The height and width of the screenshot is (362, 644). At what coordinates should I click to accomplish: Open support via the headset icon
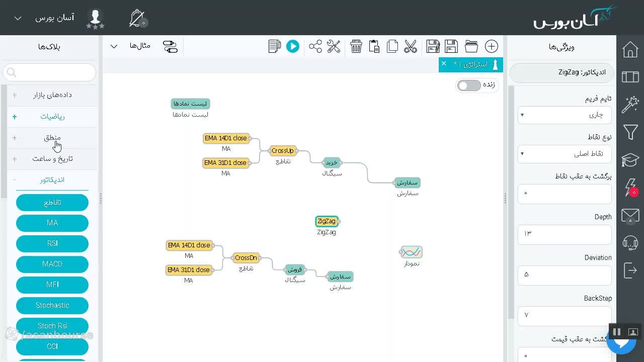[x=630, y=243]
